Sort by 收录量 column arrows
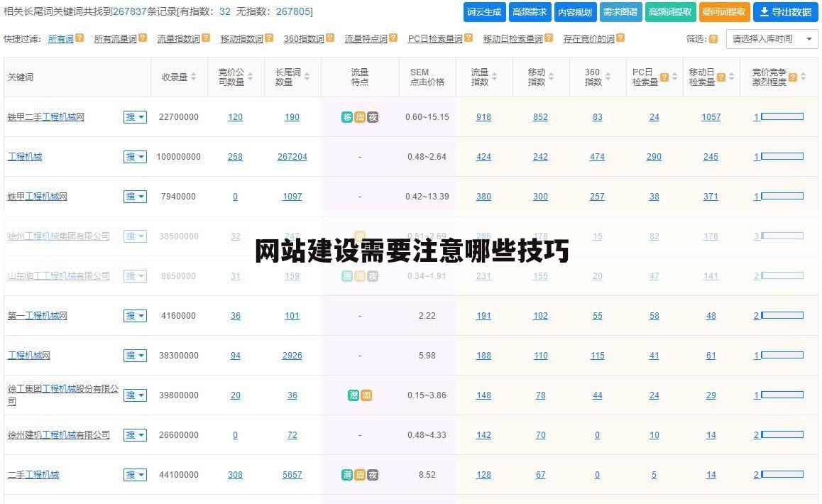822x504 pixels. pos(194,77)
